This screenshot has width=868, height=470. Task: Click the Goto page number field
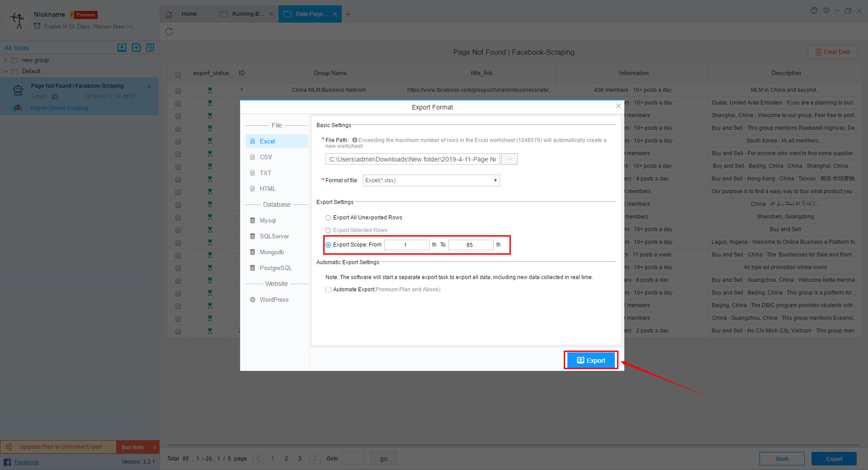(353, 459)
